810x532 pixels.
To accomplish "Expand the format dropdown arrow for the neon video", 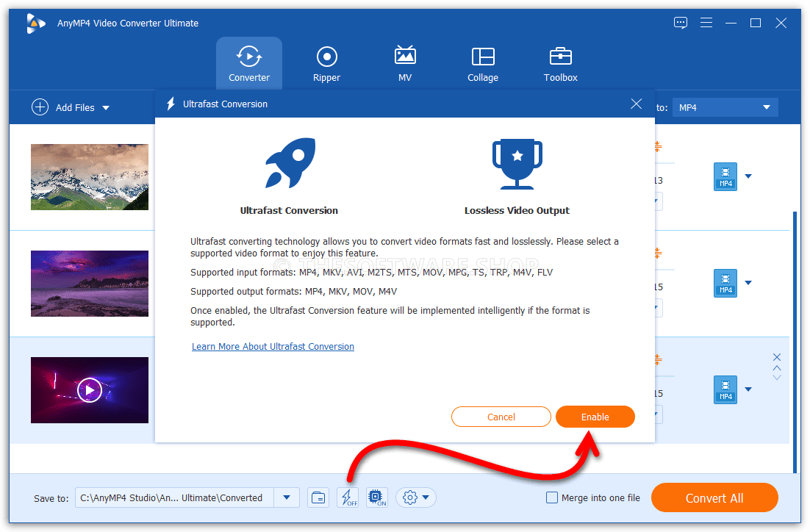I will point(748,389).
